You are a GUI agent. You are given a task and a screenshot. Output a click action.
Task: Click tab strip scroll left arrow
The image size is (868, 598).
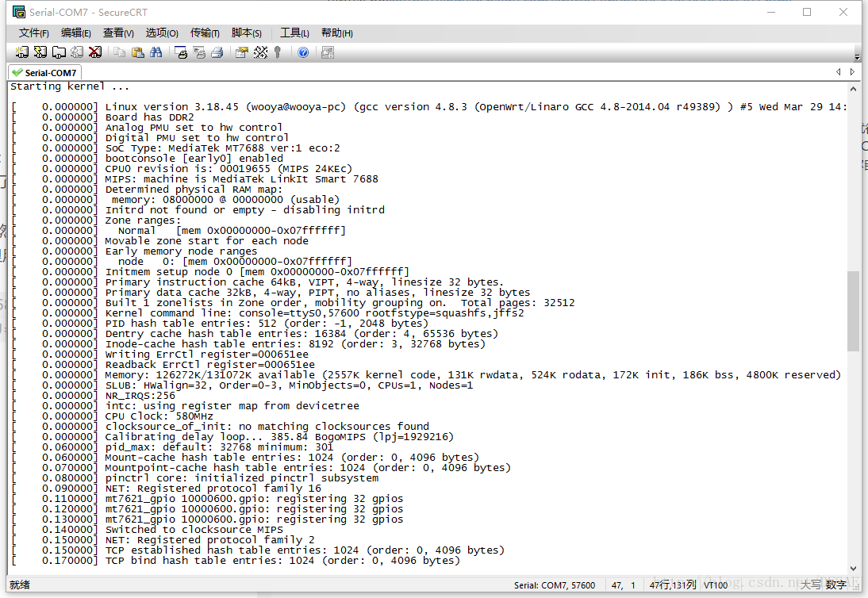[x=838, y=72]
